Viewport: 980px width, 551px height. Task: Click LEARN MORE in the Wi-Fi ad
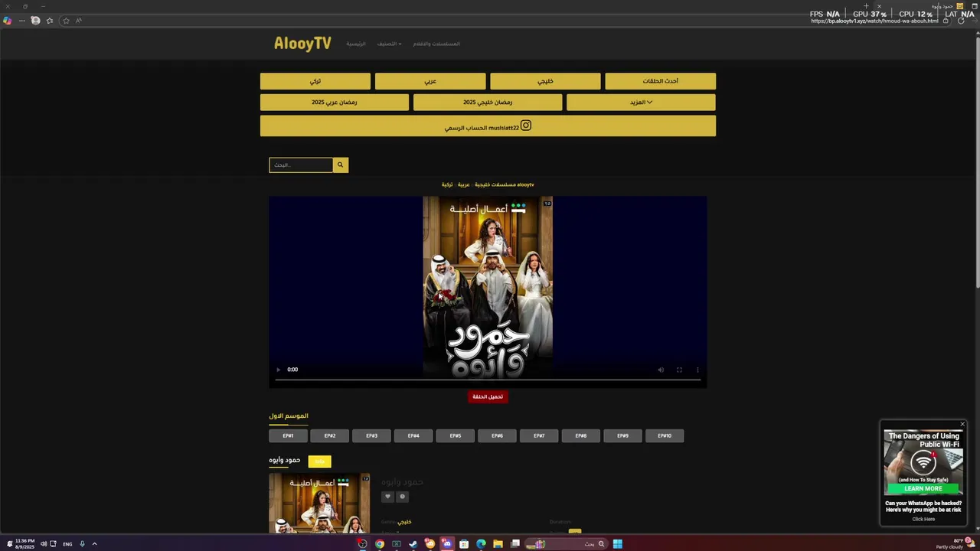(x=923, y=488)
